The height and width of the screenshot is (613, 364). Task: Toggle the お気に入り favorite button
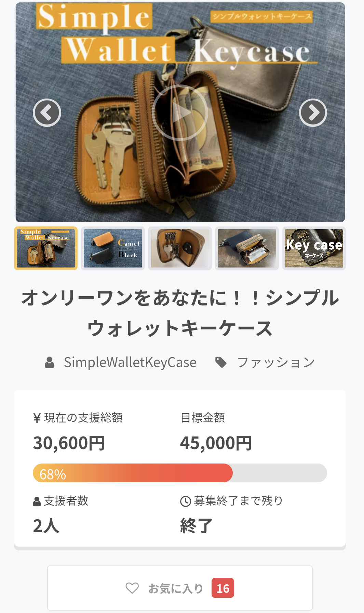click(x=180, y=588)
